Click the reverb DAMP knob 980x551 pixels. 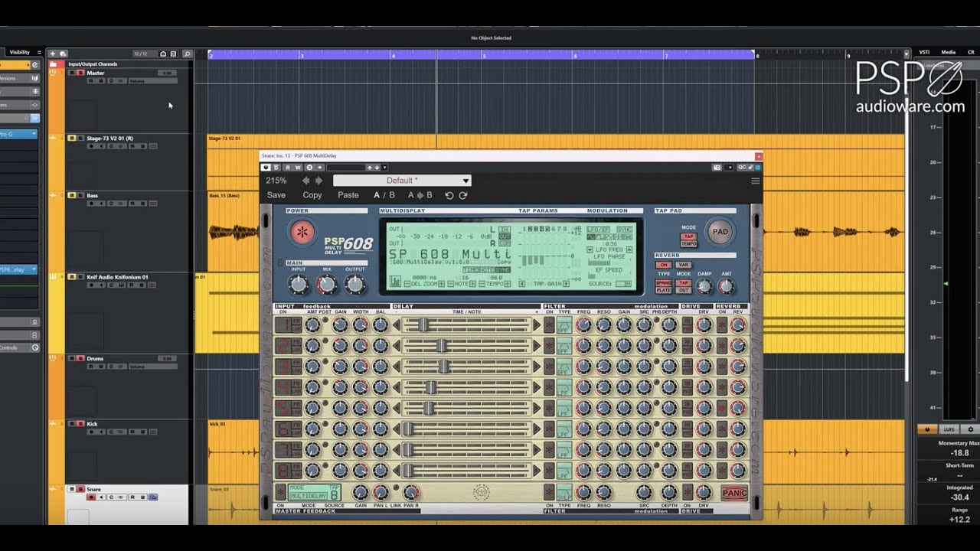coord(704,287)
